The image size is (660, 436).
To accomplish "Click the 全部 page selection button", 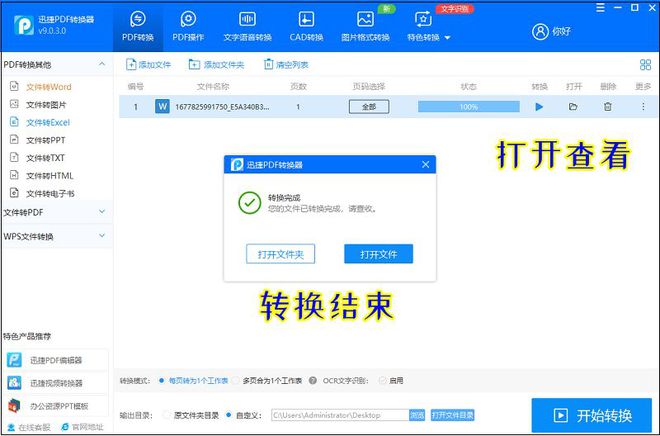I will tap(369, 107).
